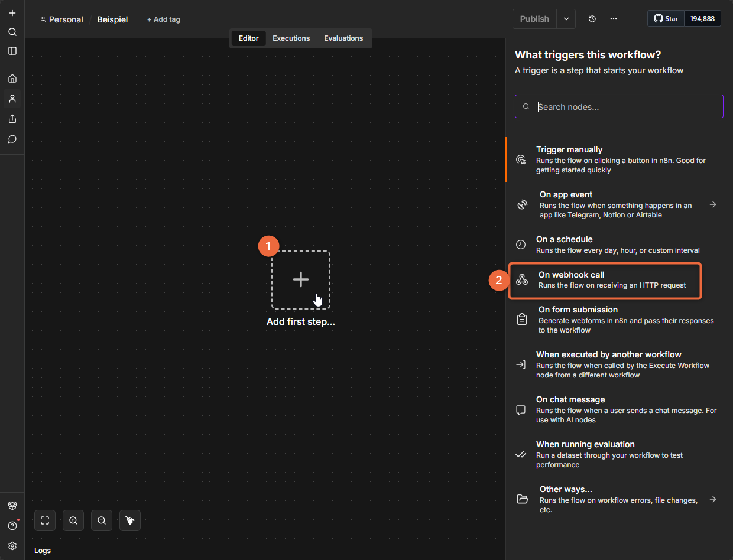This screenshot has height=560, width=733.
Task: Open the cube icon near sidebar bottom
Action: pos(12,506)
